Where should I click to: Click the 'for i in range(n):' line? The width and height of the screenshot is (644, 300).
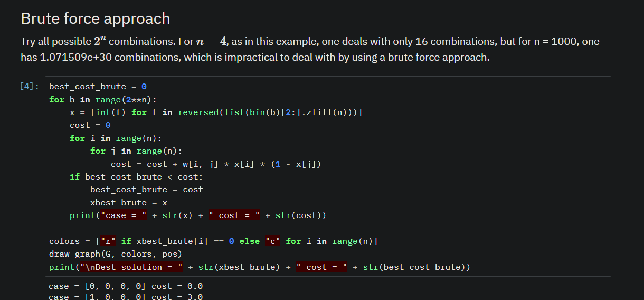116,138
